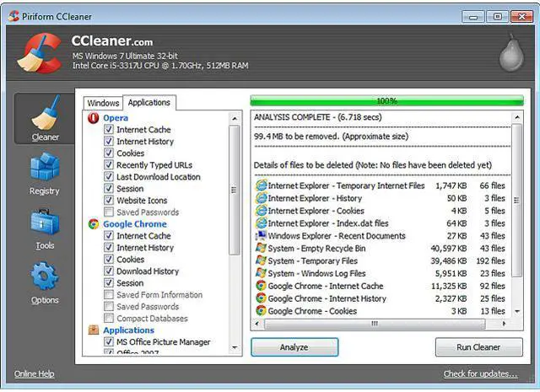This screenshot has width=540, height=392.
Task: Click the '99.4 MB to be removed' text
Action: tap(331, 137)
